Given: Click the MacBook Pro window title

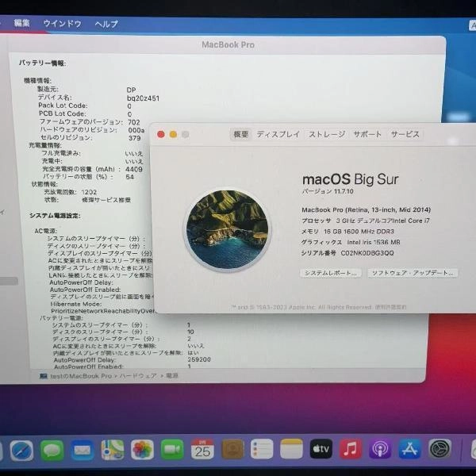Looking at the screenshot, I should point(228,45).
